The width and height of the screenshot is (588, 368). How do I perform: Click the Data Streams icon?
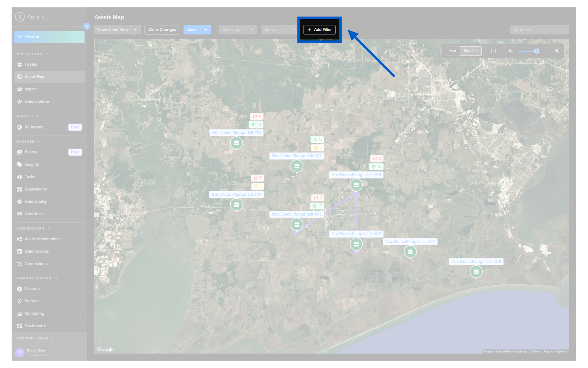[x=20, y=251]
